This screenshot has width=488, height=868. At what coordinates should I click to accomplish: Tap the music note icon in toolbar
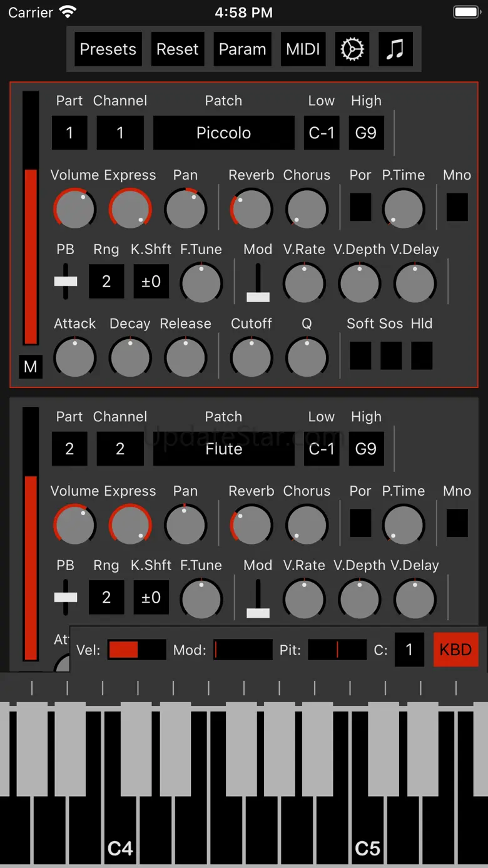tap(395, 49)
